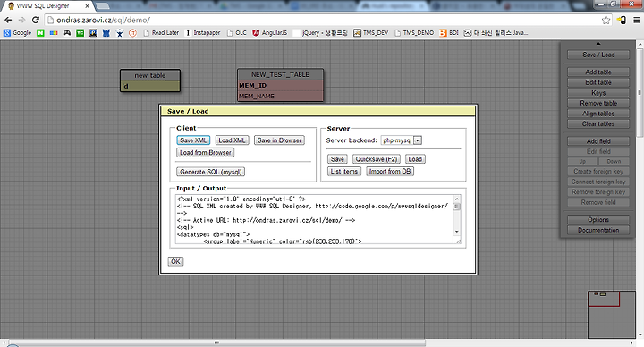Image resolution: width=644 pixels, height=347 pixels.
Task: Click Clear tables in side panel
Action: pyautogui.click(x=598, y=123)
